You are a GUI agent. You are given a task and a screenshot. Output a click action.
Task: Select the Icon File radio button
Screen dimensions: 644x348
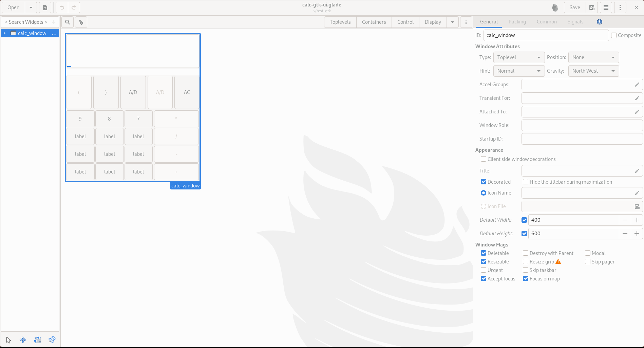click(x=484, y=206)
